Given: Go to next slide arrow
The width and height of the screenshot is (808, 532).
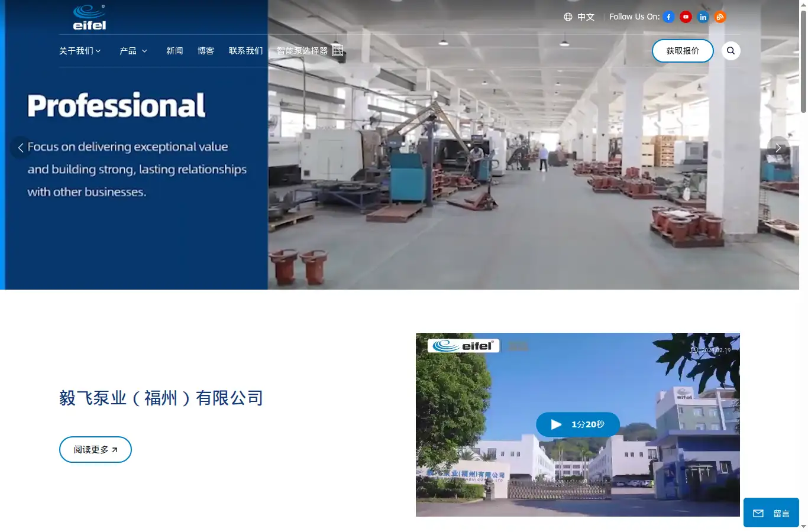Looking at the screenshot, I should (x=778, y=147).
